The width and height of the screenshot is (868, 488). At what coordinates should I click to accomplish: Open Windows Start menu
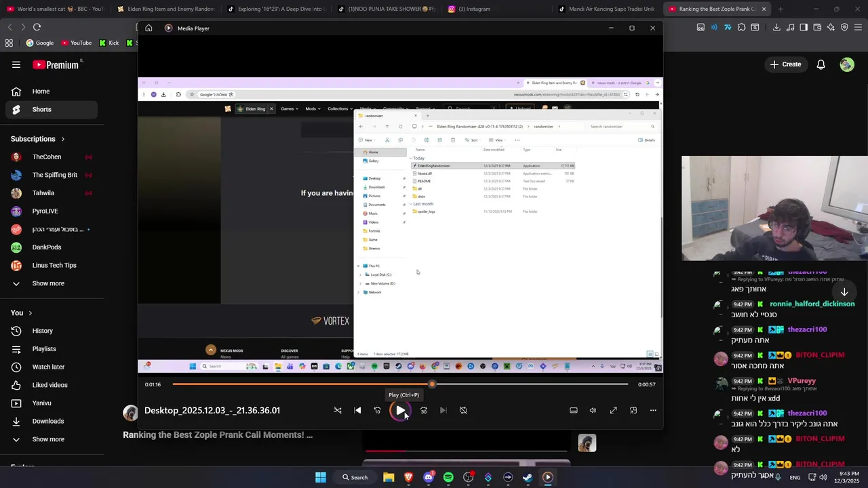pyautogui.click(x=321, y=477)
